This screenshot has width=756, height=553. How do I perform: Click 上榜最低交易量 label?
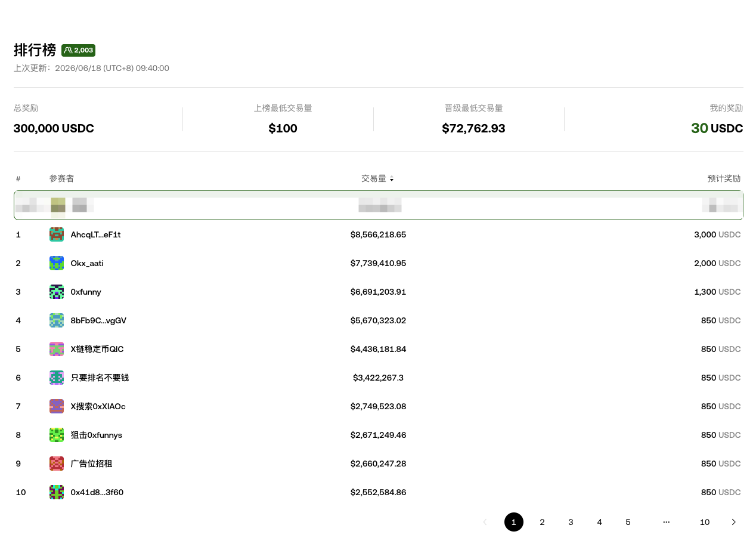[283, 108]
